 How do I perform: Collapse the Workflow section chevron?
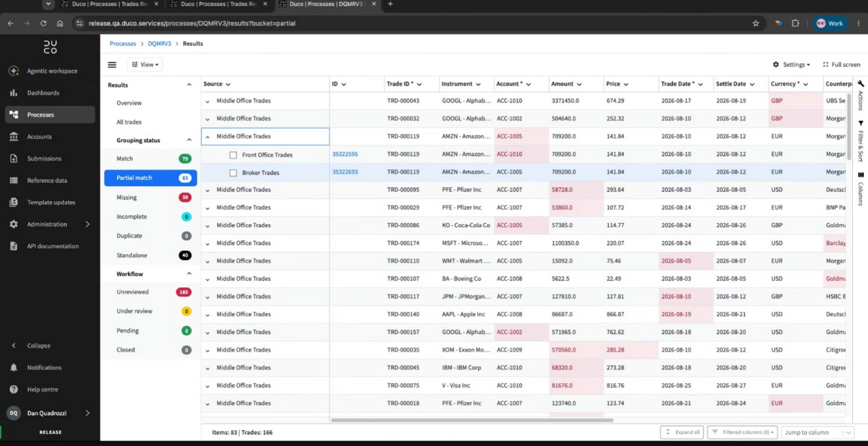189,274
